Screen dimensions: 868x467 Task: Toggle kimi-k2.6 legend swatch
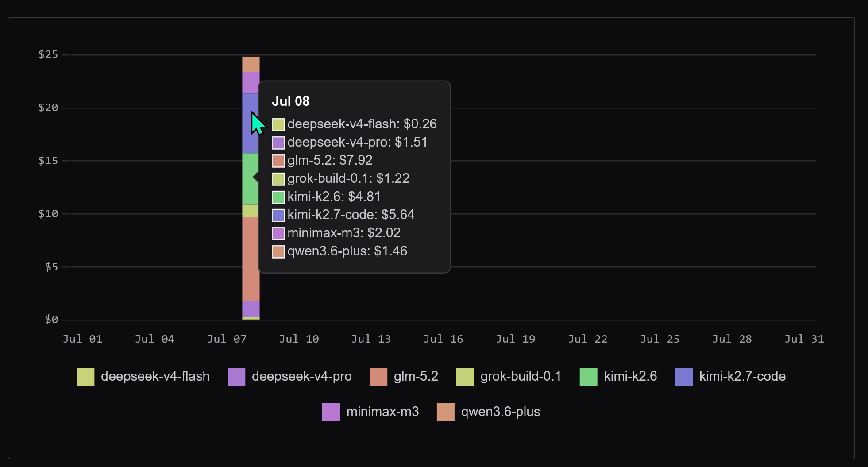coord(588,377)
